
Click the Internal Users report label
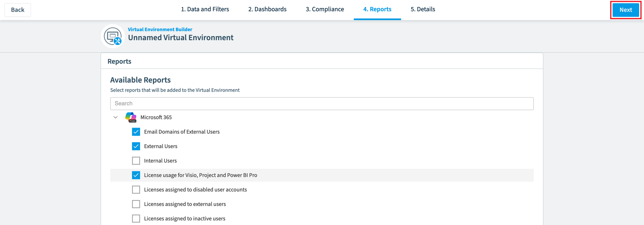pyautogui.click(x=160, y=161)
